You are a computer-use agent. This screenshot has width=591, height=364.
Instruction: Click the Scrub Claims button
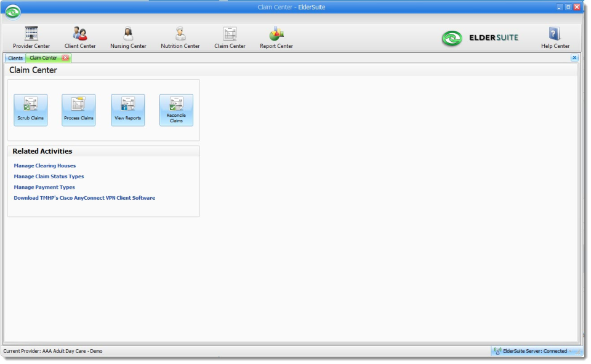click(31, 110)
